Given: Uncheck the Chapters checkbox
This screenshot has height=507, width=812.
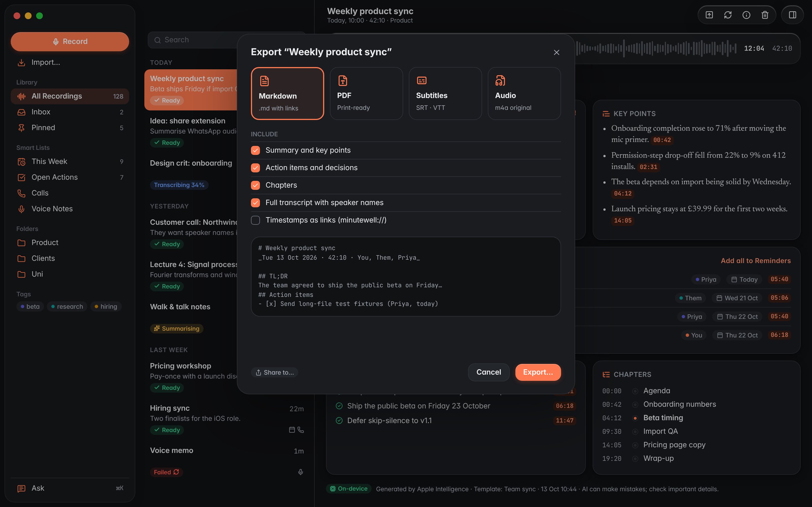Looking at the screenshot, I should pos(255,185).
